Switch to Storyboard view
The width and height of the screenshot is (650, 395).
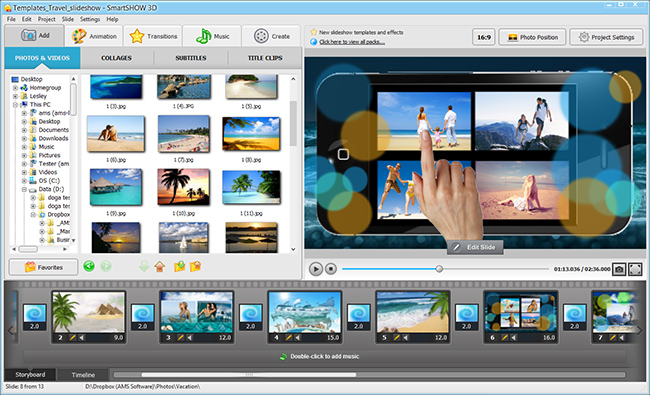click(x=30, y=375)
